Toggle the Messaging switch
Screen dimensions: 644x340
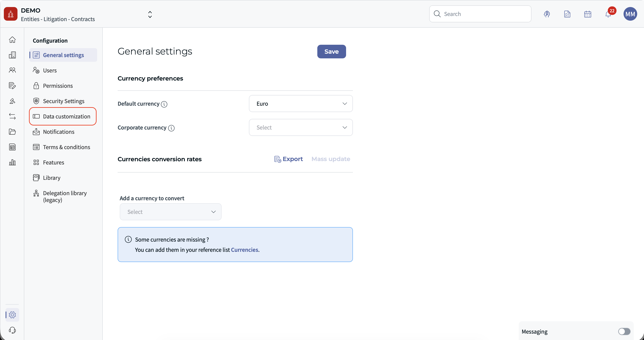coord(624,331)
